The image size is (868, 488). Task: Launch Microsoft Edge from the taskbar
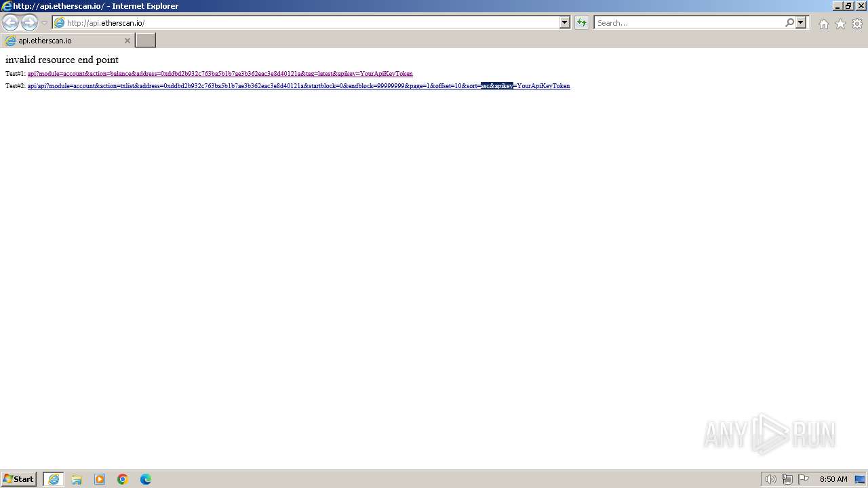click(146, 479)
